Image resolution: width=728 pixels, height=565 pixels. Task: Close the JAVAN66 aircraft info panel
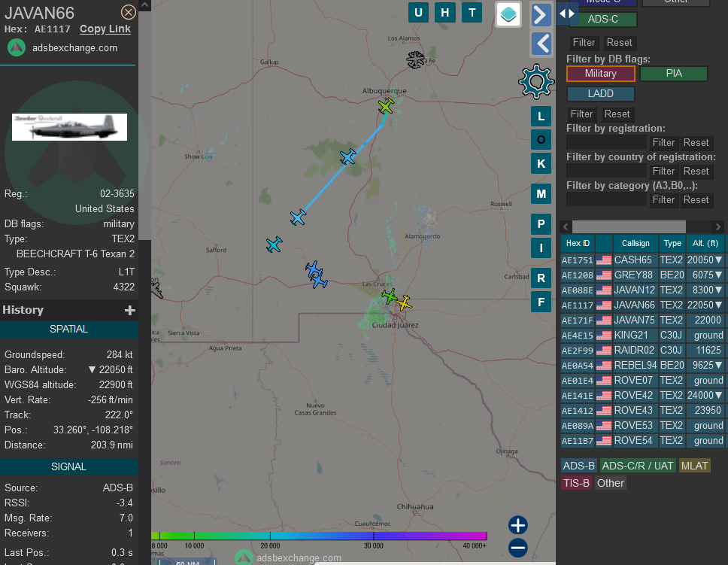tap(128, 12)
